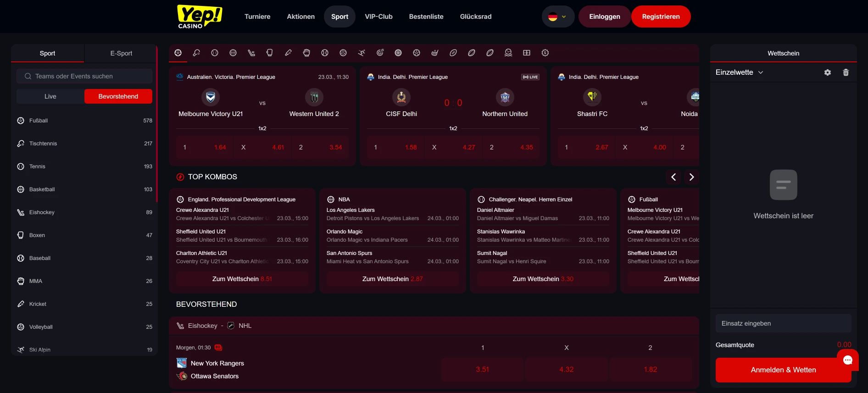Select the special bets badge icon

pos(545,53)
